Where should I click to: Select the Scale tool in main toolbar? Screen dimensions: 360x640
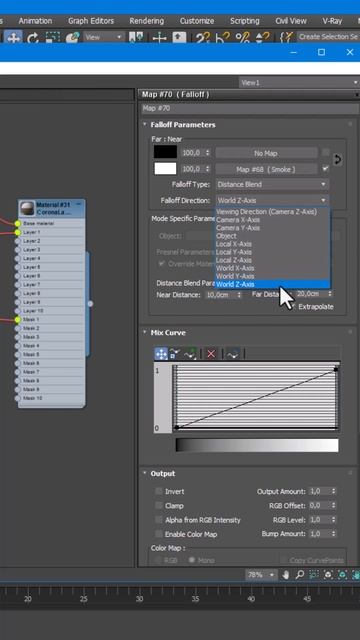53,38
